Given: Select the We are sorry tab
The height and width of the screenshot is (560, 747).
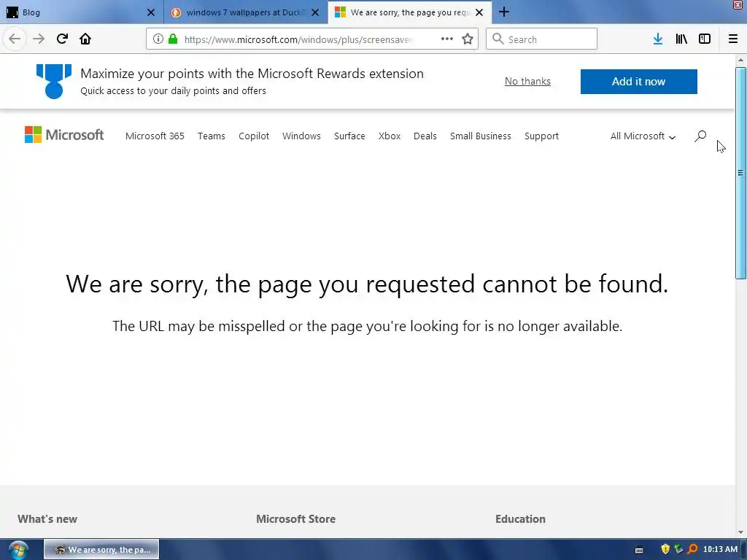Looking at the screenshot, I should click(410, 12).
